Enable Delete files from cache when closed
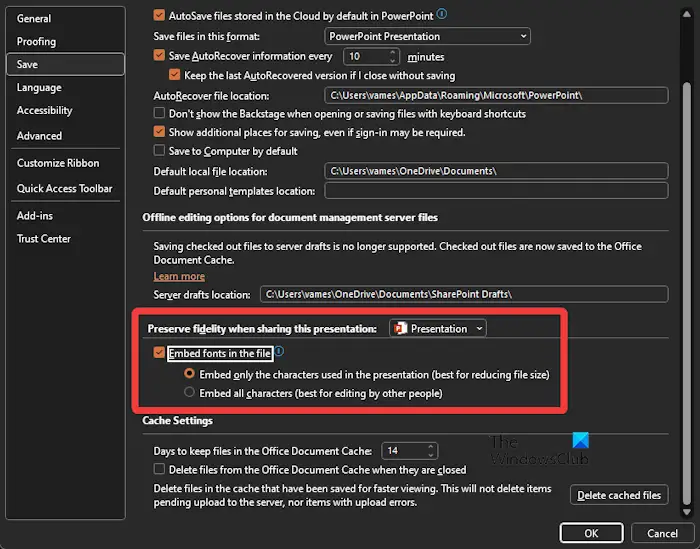Image resolution: width=700 pixels, height=549 pixels. pos(159,469)
